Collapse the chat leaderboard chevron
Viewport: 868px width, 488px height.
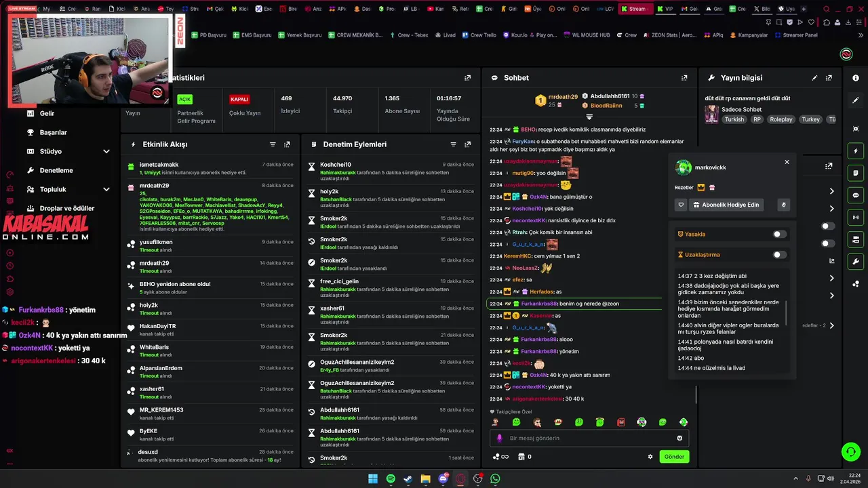pyautogui.click(x=589, y=117)
